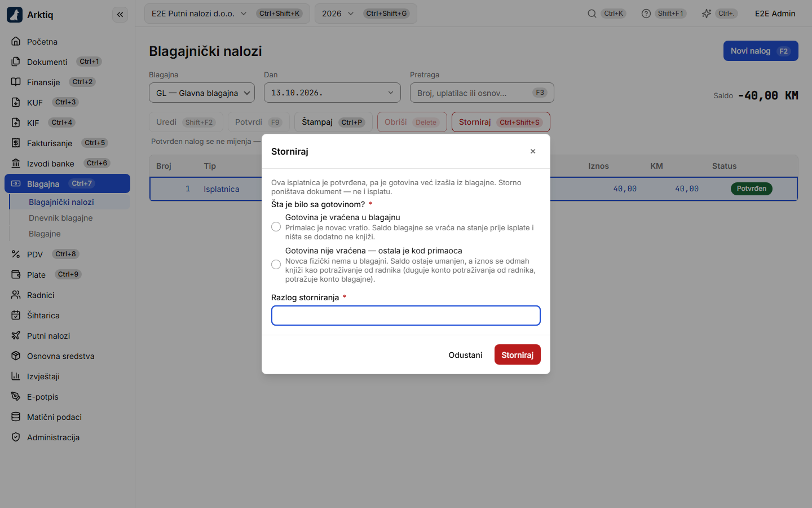Click Odustani to cancel the dialog
812x508 pixels.
point(465,355)
